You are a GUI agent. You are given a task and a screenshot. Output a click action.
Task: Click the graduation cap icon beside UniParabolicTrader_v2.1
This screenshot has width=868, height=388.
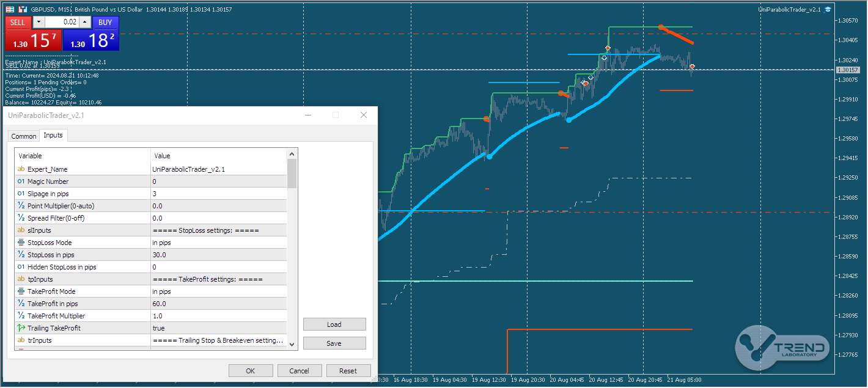click(x=828, y=9)
